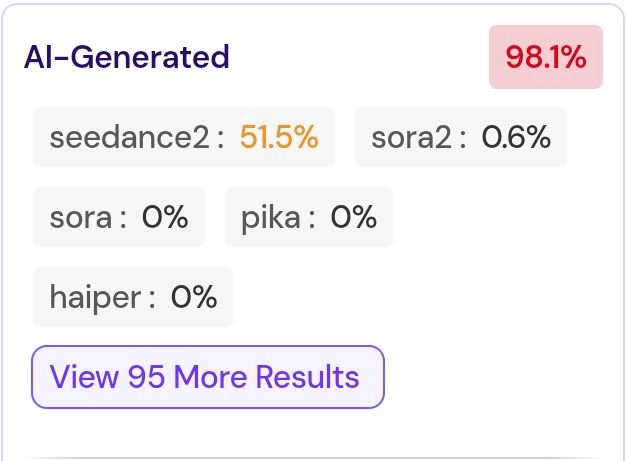Select the haiper model label

pyautogui.click(x=95, y=298)
